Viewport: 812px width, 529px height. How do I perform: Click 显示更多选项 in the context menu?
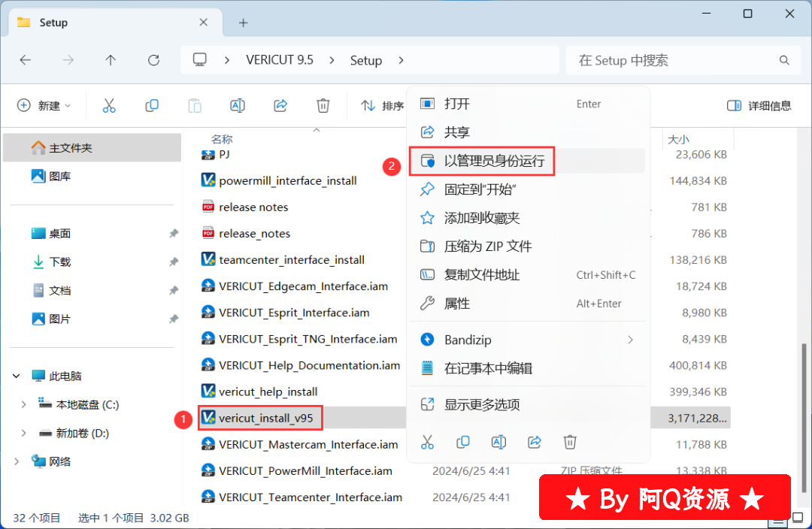coord(527,404)
